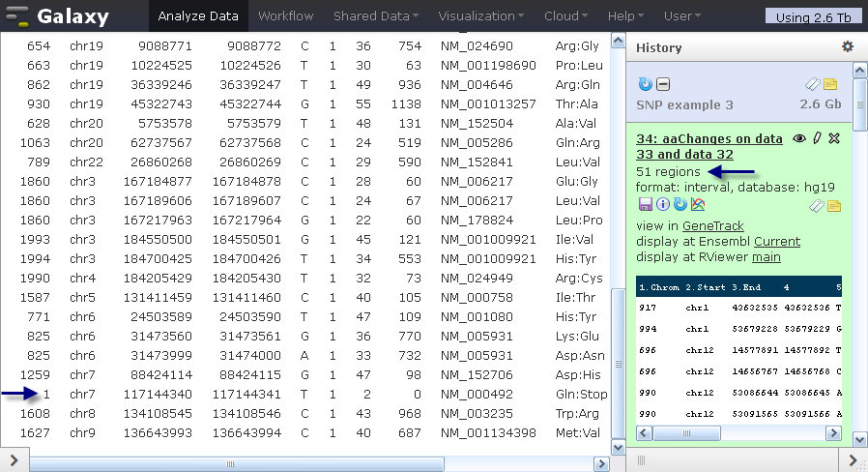This screenshot has height=472, width=868.
Task: Follow the GeneTrack link
Action: 713,226
